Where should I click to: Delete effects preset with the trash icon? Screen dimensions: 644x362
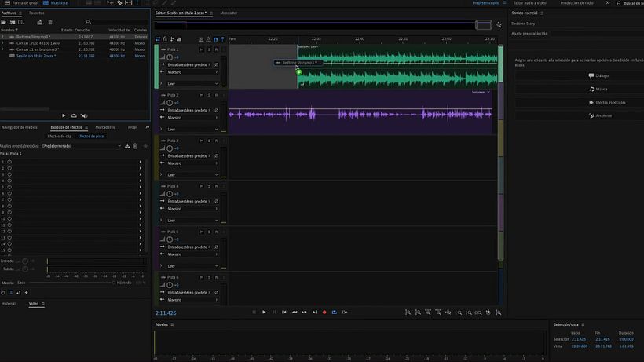[135, 146]
